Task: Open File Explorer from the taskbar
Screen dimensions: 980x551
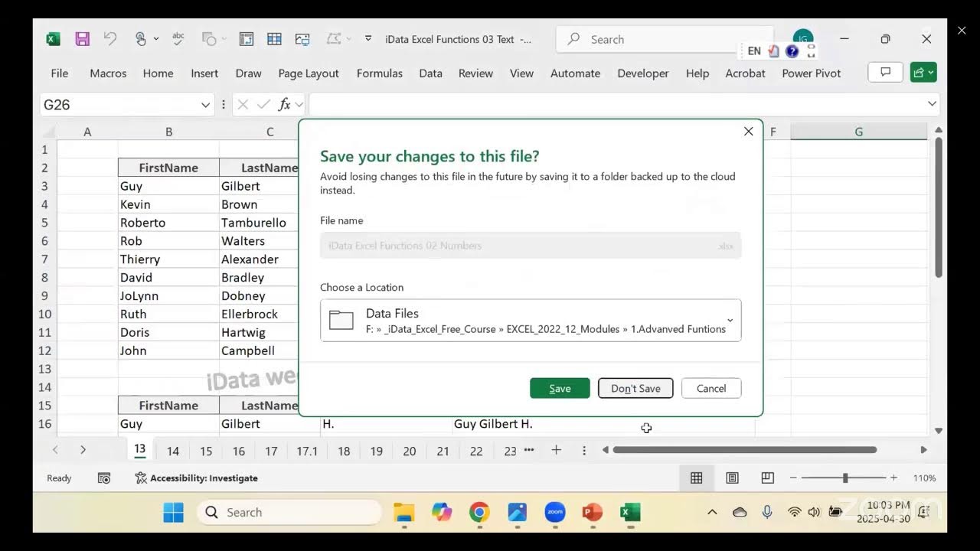Action: pos(403,512)
